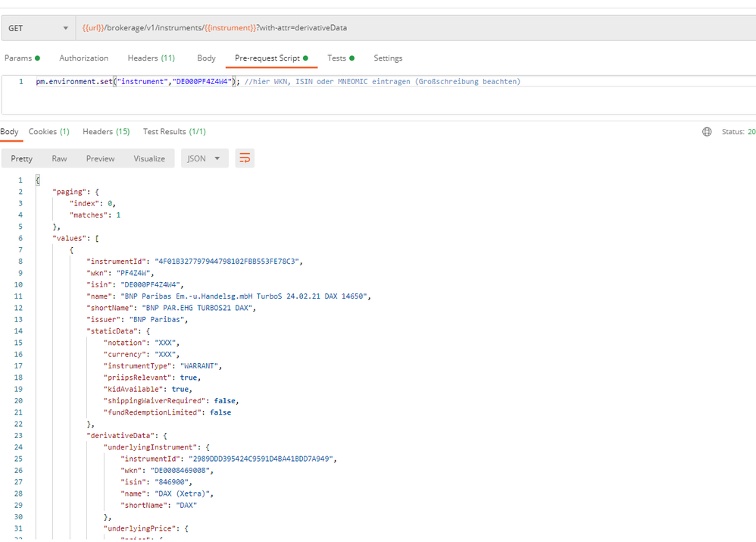Switch response view to Raw
Viewport: 756px width, 542px height.
[59, 158]
